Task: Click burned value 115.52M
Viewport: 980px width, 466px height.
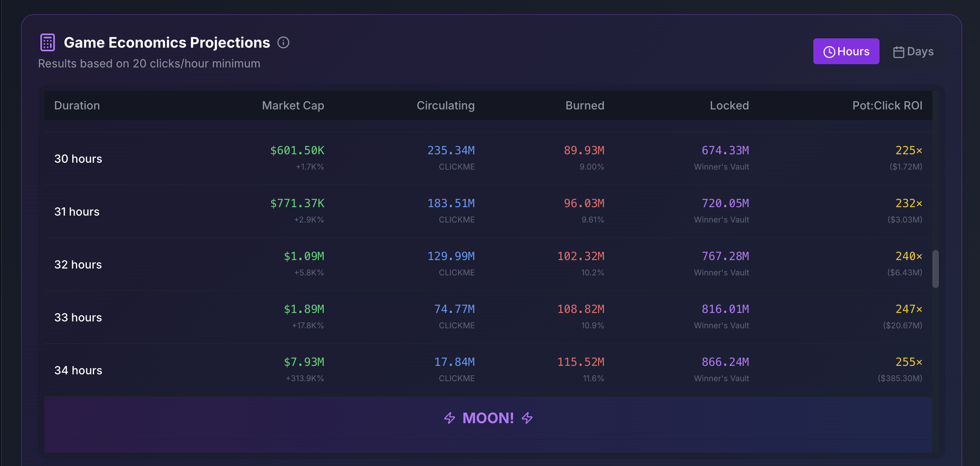Action: coord(581,362)
